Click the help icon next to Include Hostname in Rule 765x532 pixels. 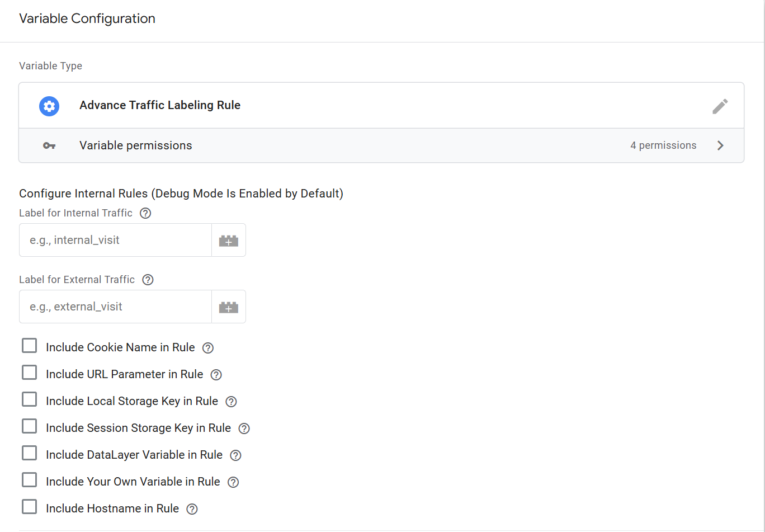192,509
